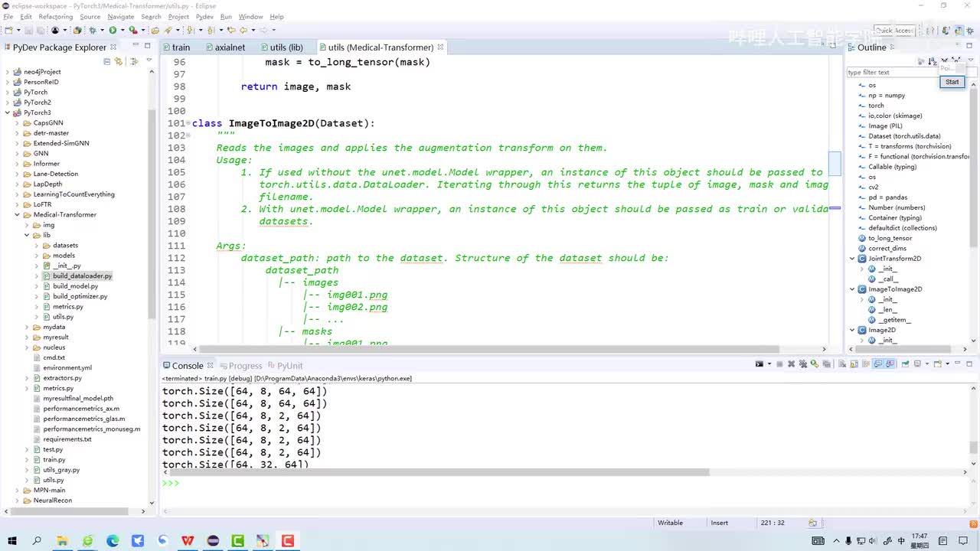Open the Navigate menu
The height and width of the screenshot is (551, 980).
(121, 17)
